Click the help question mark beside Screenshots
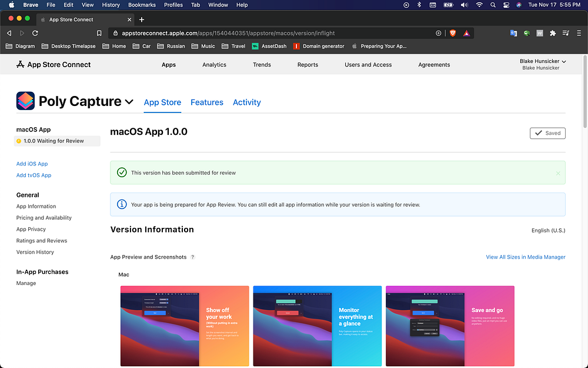This screenshot has height=368, width=588. pyautogui.click(x=193, y=257)
